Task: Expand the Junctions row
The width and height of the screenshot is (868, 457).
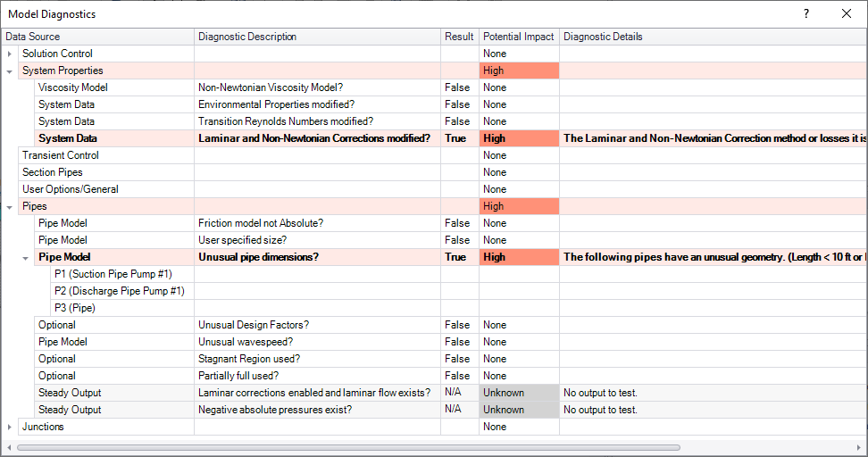Action: [x=10, y=428]
